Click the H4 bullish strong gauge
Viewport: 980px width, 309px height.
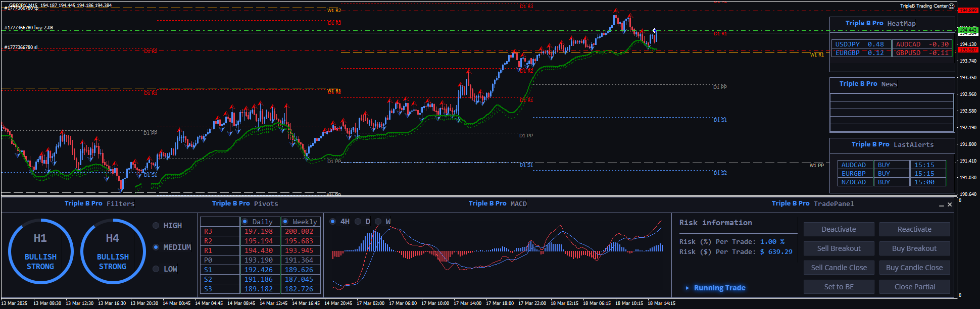113,251
